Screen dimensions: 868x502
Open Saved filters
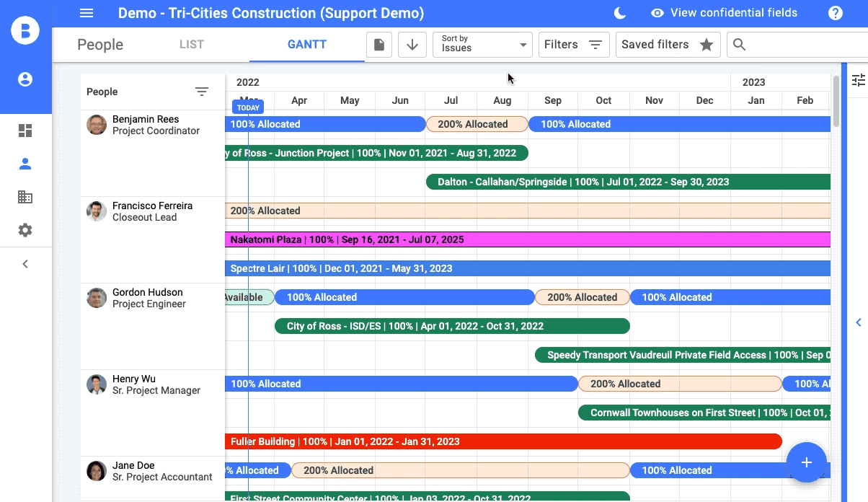668,45
